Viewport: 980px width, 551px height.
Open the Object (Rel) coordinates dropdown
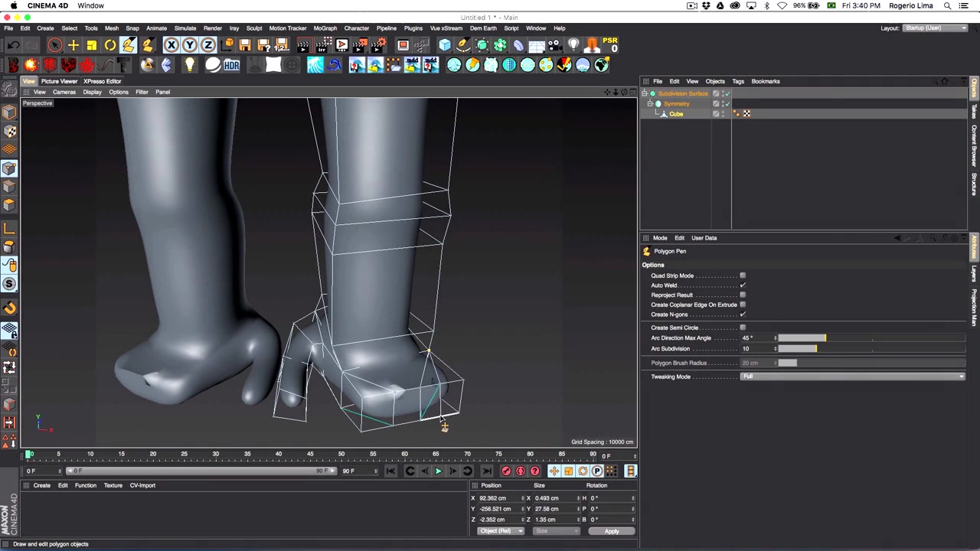pyautogui.click(x=500, y=530)
